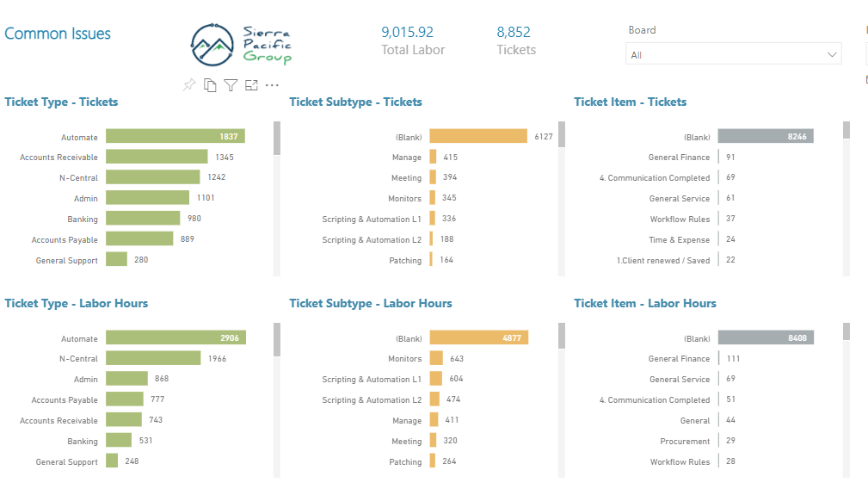Click the Ticket Type - Tickets heading
Screen dimensions: 868x495
click(61, 102)
